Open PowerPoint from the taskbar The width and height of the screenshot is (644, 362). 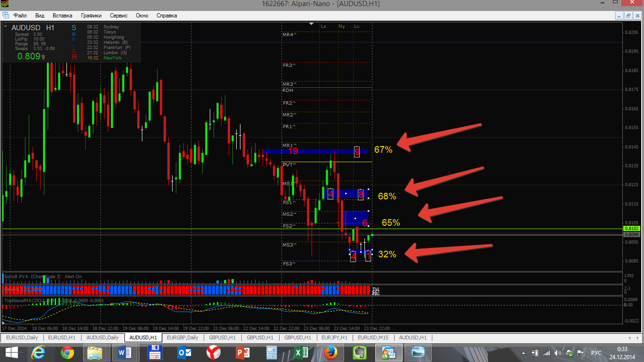pyautogui.click(x=242, y=352)
